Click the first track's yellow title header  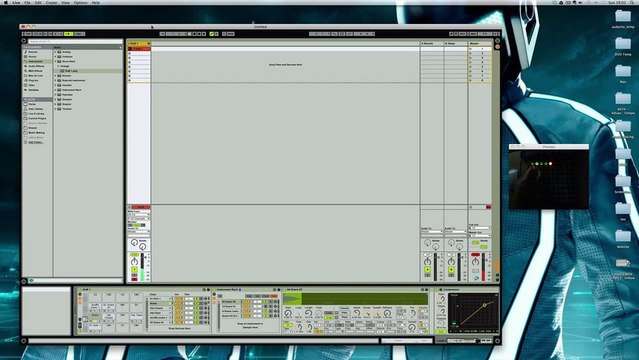tap(139, 43)
